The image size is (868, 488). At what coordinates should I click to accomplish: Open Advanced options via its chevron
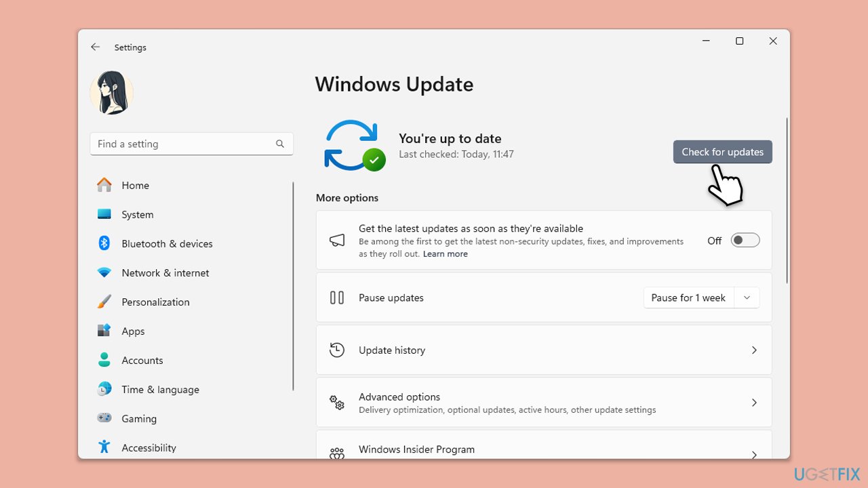[x=754, y=403]
